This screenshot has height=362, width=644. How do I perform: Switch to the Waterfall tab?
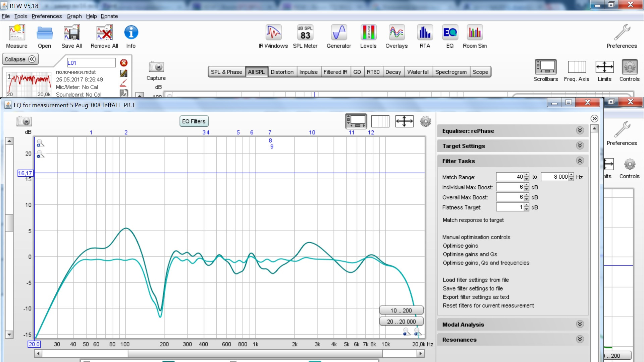coord(418,72)
